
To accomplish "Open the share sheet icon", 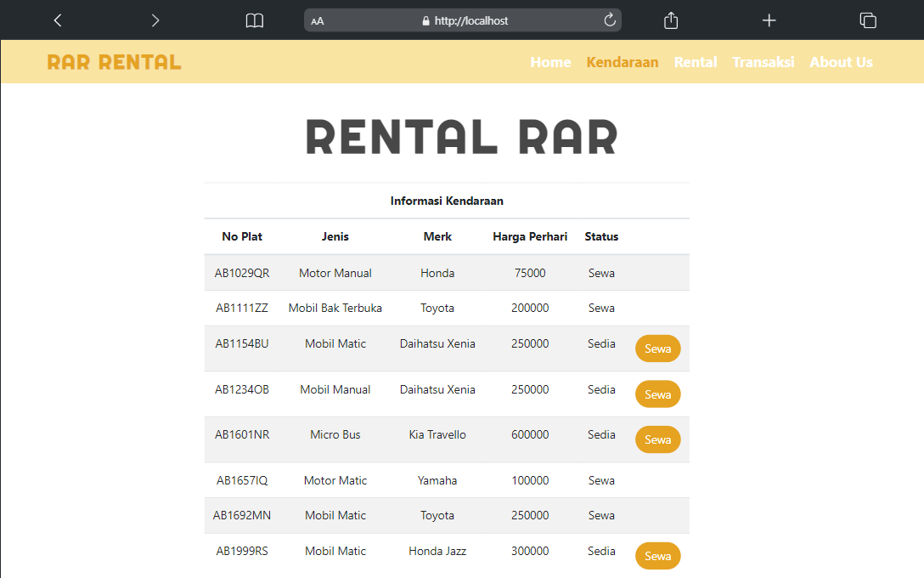I will click(x=671, y=20).
